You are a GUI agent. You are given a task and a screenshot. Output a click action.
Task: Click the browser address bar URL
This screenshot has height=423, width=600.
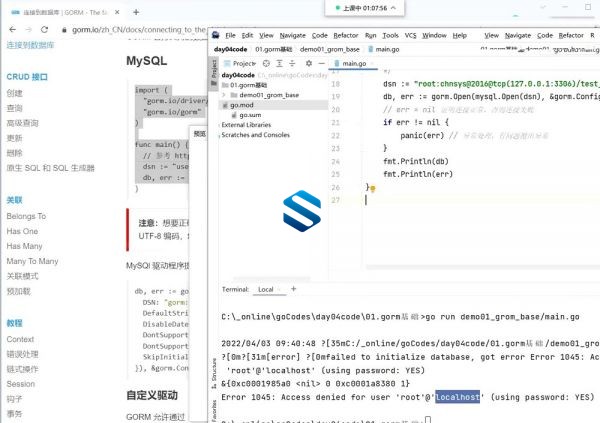[139, 29]
